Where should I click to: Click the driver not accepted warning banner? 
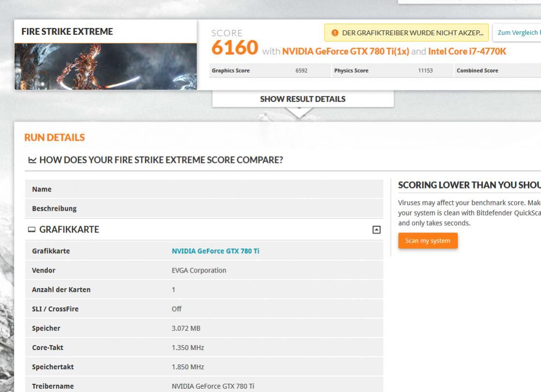406,33
